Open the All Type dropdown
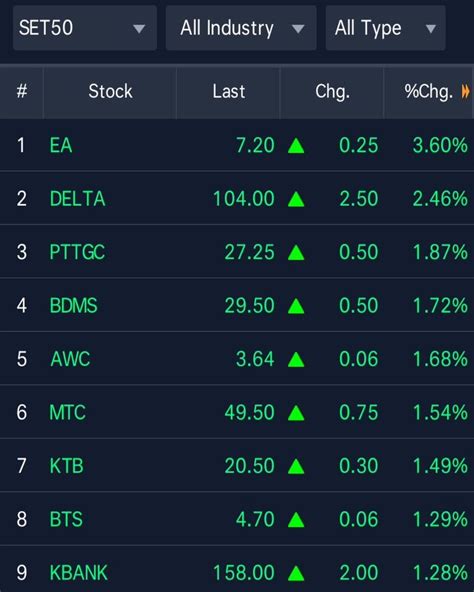The image size is (474, 592). coord(385,28)
